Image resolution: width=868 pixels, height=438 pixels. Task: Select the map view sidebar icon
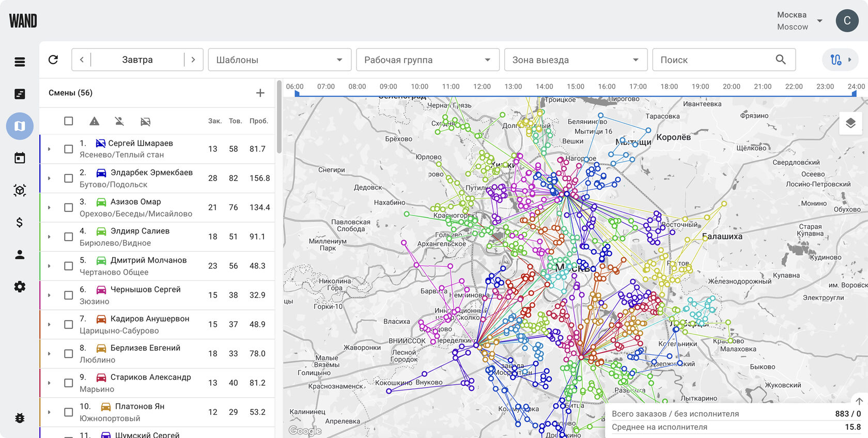[x=20, y=126]
